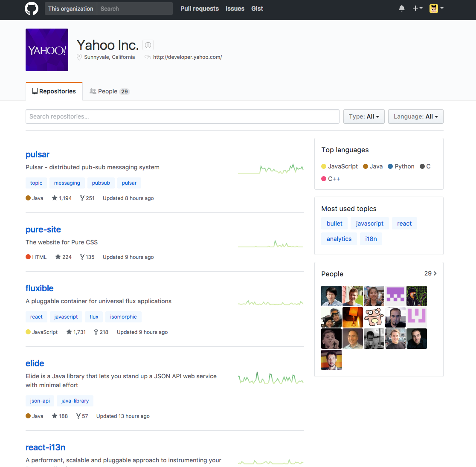Click the Yahoo organization logo
The width and height of the screenshot is (476, 467).
pos(47,50)
